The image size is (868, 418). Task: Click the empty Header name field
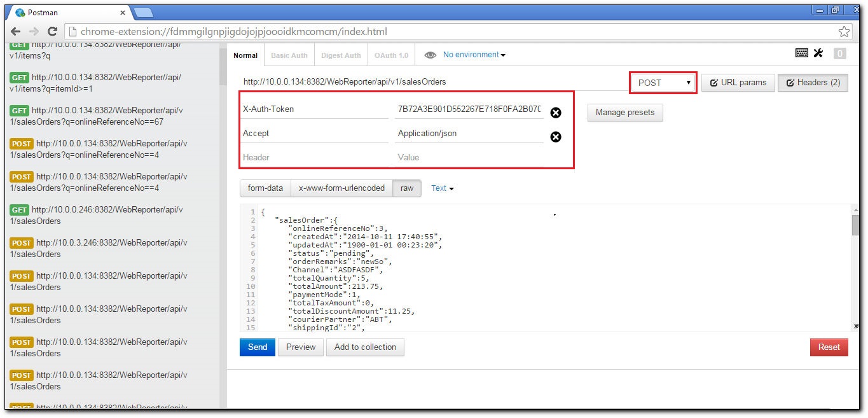point(314,158)
